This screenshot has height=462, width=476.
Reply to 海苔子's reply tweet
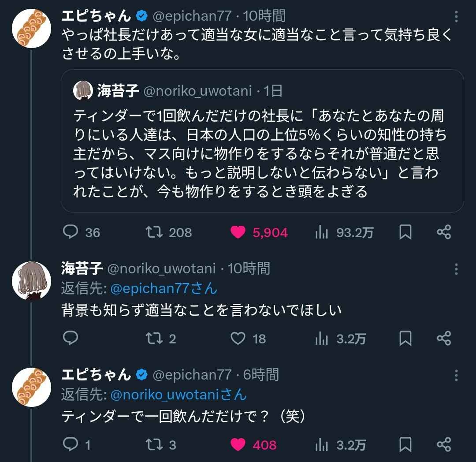71,339
